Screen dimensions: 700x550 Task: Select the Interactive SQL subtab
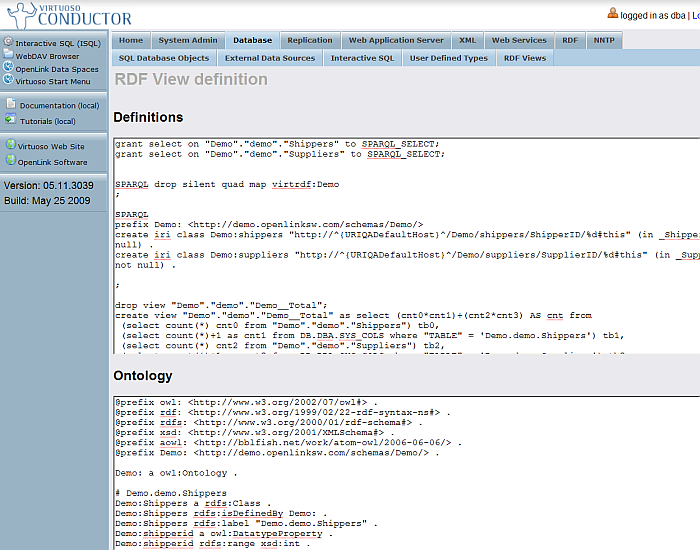362,58
